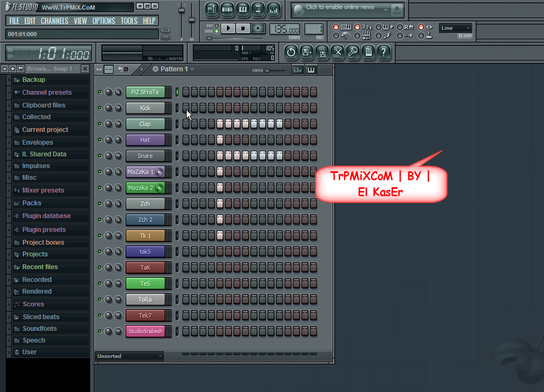Expand the Channel presets folder
This screenshot has width=544, height=392.
coord(9,93)
